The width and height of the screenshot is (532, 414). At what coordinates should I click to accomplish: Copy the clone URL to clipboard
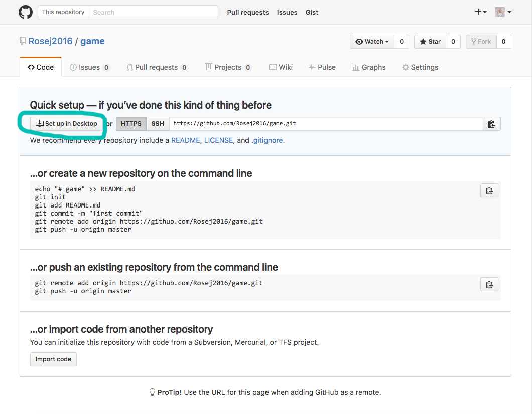[x=491, y=124]
